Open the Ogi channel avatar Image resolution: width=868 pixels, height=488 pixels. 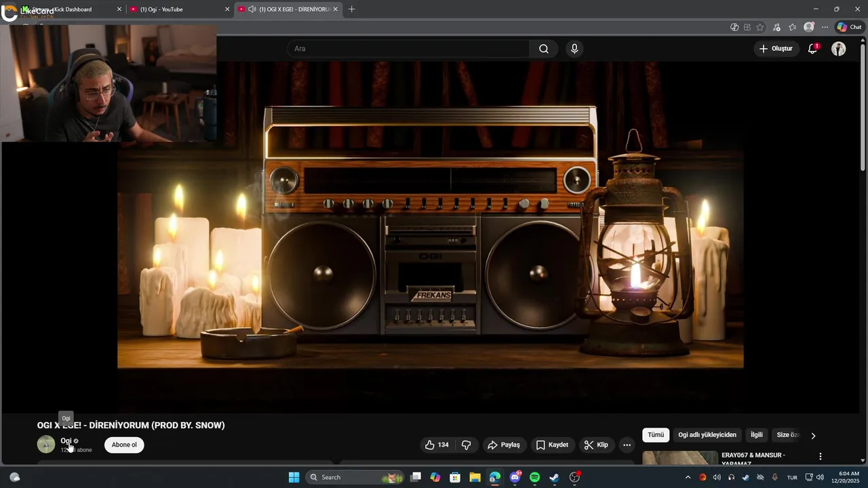(x=45, y=445)
